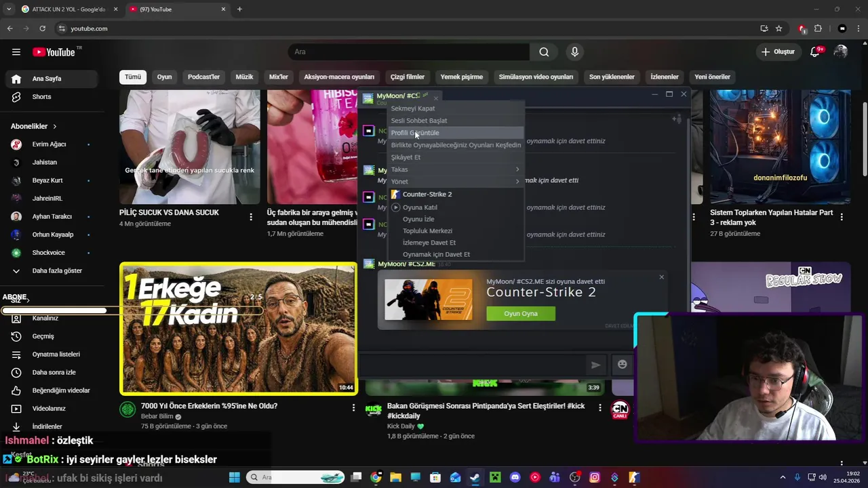This screenshot has width=868, height=488.
Task: Open Discord from the taskbar
Action: [515, 478]
